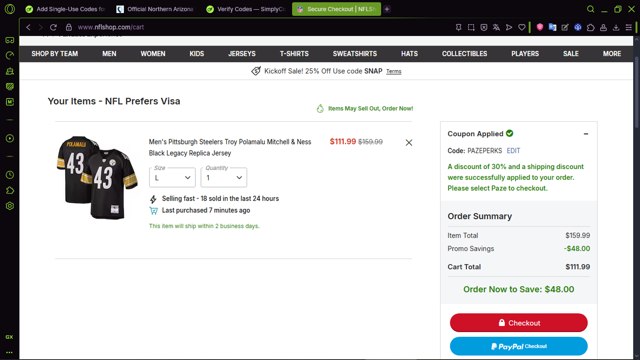Open the COLLECTIBLES menu

point(464,53)
